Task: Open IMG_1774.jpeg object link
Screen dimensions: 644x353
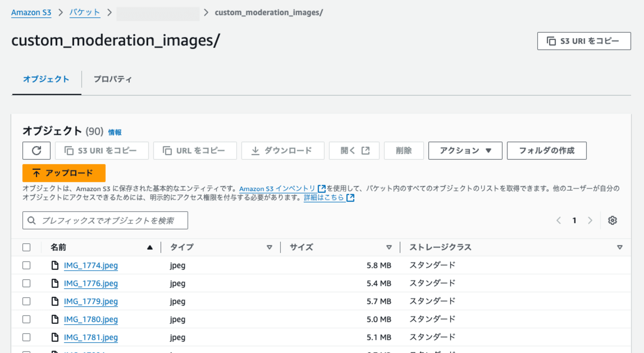Action: [91, 265]
